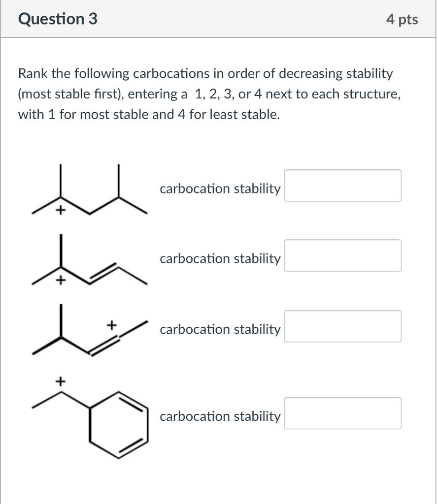Click the plus charge on the second structure
The image size is (438, 504).
tap(61, 281)
